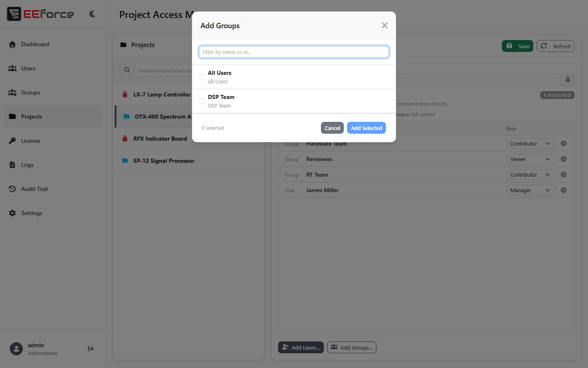Remove Hardware Team entry icon
Screen dimensions: 588x368
[x=563, y=144]
